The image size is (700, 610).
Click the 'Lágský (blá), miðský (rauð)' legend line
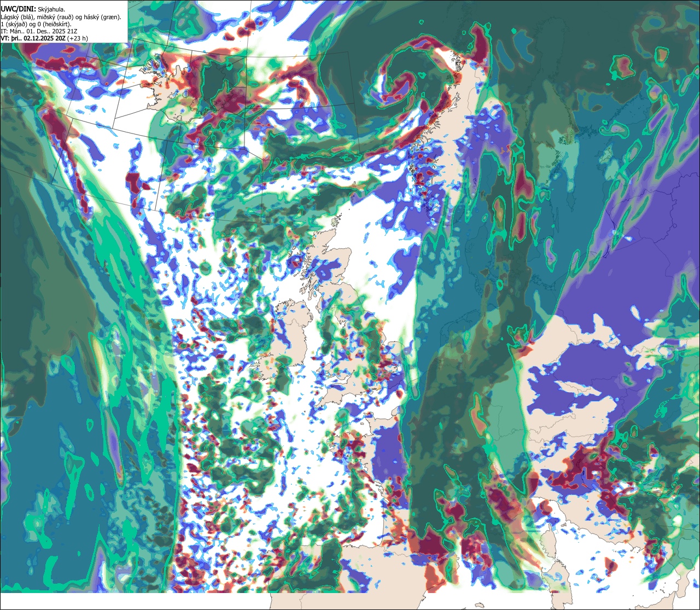pos(61,17)
